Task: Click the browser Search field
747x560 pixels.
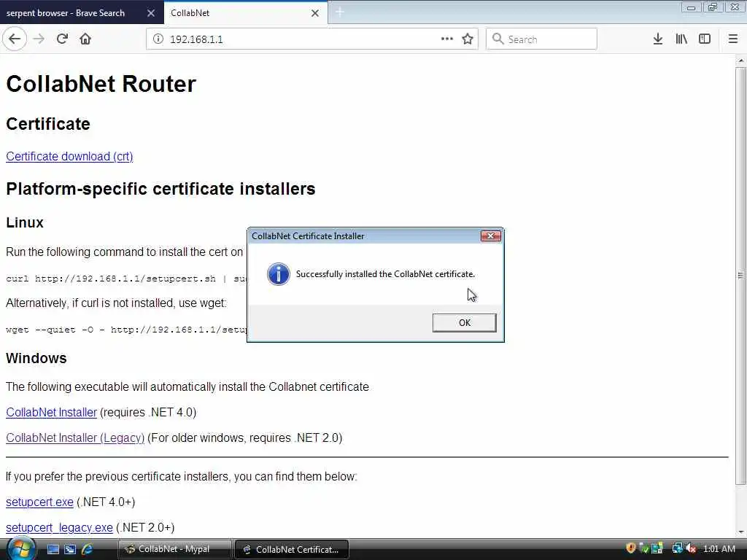Action: click(x=542, y=39)
